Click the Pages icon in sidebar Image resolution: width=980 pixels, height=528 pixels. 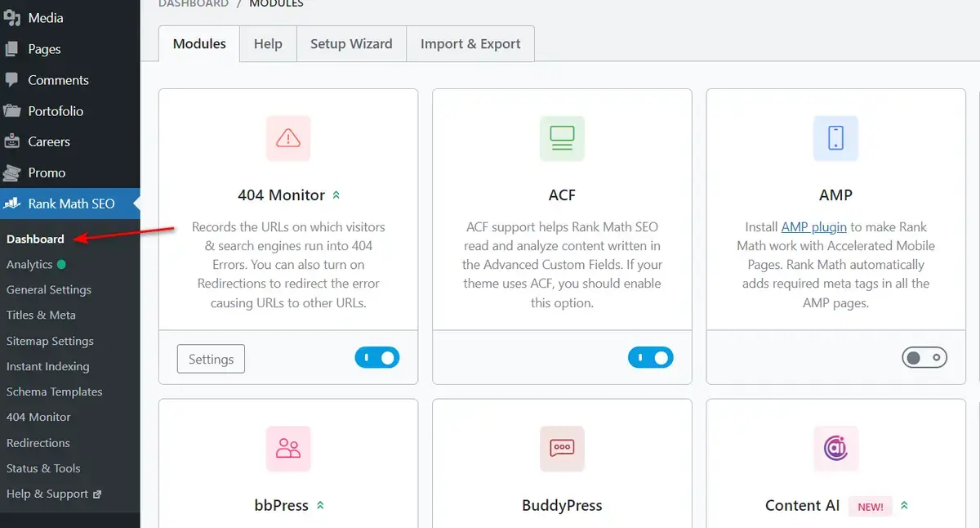tap(11, 49)
